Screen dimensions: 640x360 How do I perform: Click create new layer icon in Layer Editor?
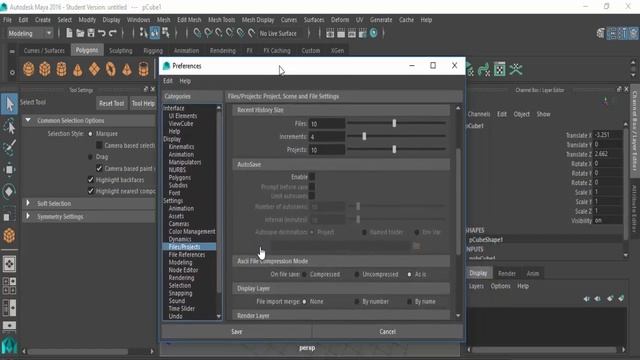610,299
